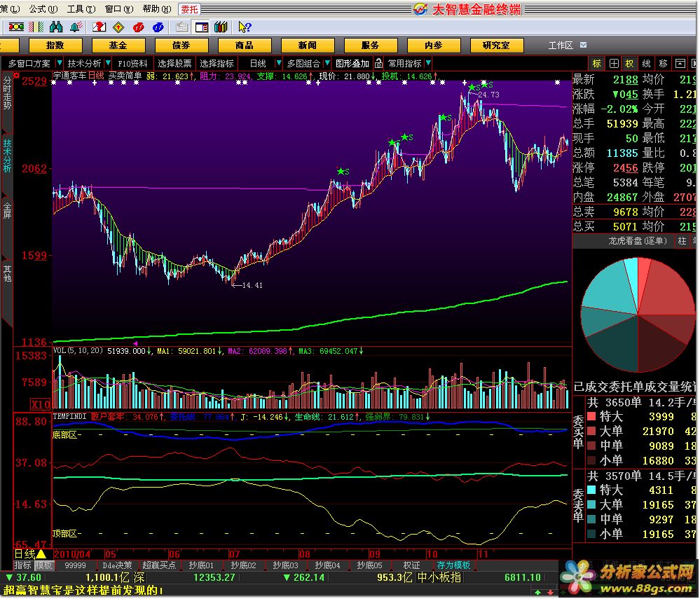700x599 pixels.
Task: Switch to 指标 mode at bottom
Action: (x=22, y=565)
